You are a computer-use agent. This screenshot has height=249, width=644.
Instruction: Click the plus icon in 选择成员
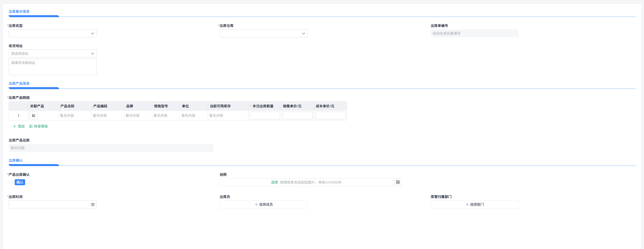(256, 204)
